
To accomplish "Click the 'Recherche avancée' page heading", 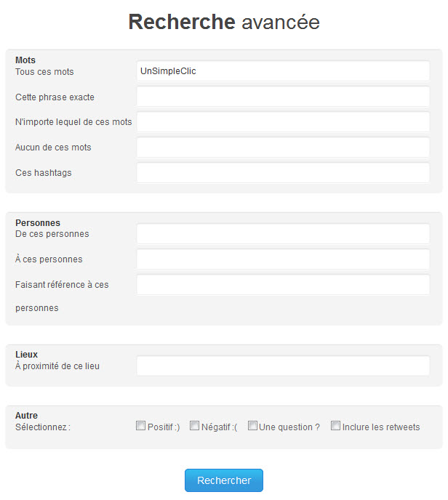I will [x=224, y=22].
